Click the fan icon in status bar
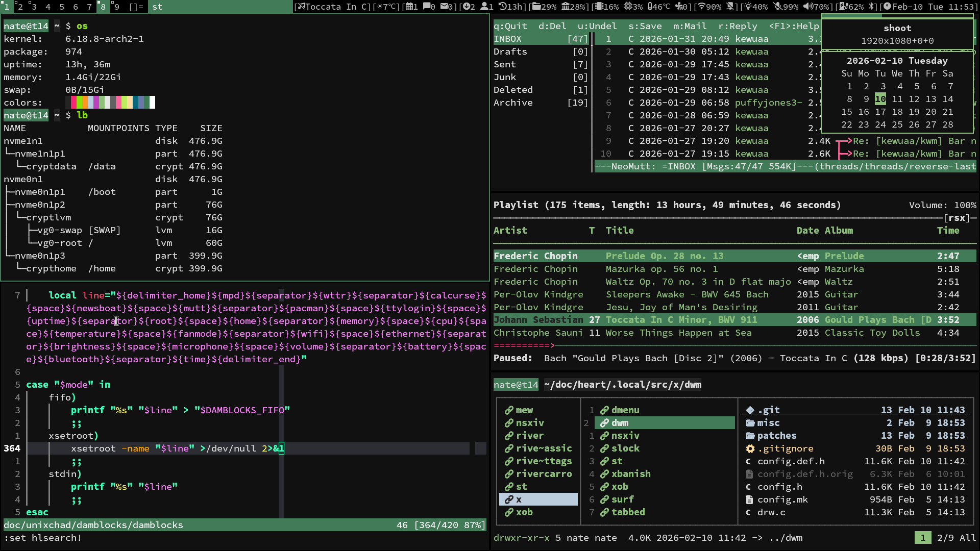Screen dimensions: 980x551 (x=679, y=7)
